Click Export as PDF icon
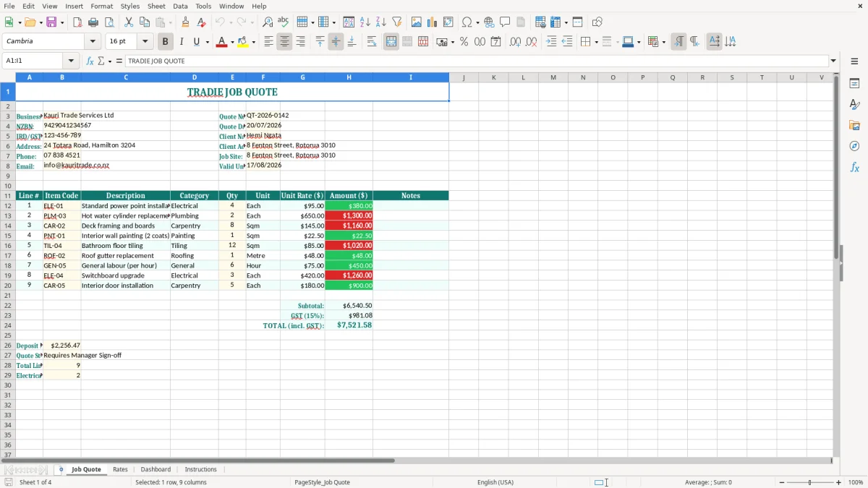Image resolution: width=868 pixels, height=488 pixels. [77, 22]
